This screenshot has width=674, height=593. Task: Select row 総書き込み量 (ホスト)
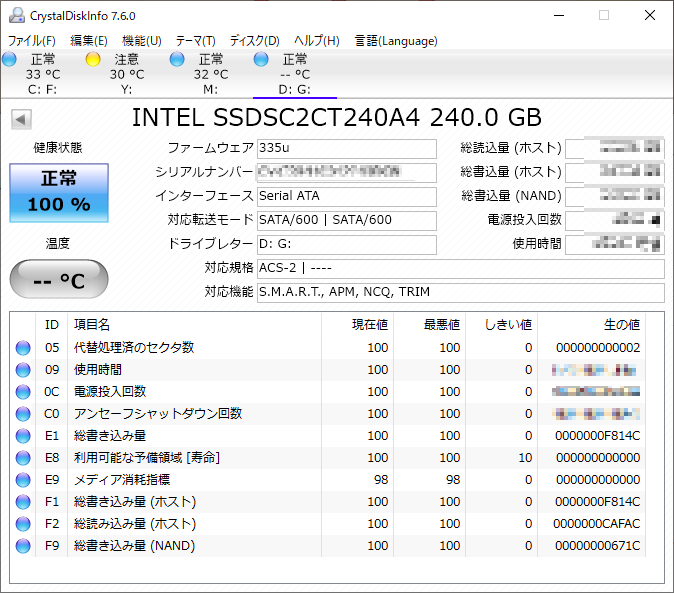click(x=327, y=502)
